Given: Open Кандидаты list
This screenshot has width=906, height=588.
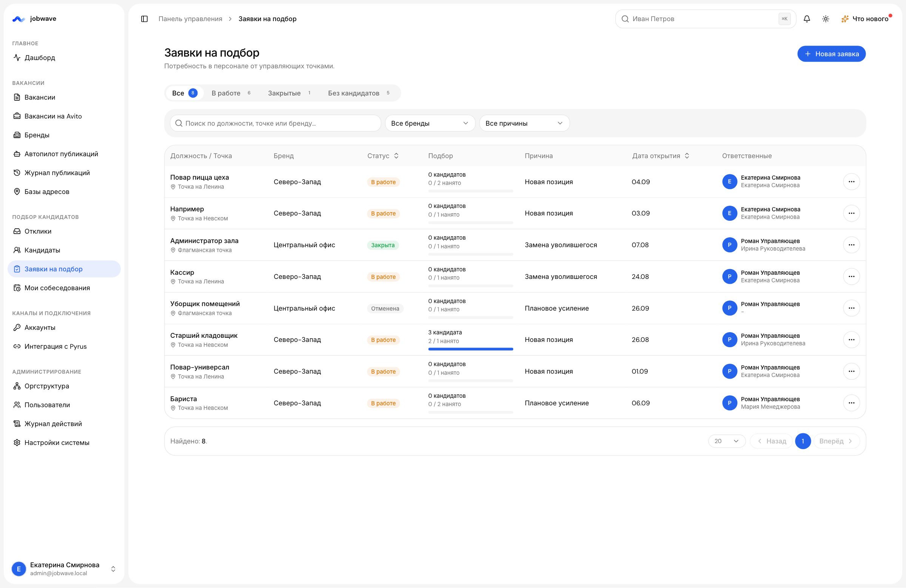Looking at the screenshot, I should coord(64,250).
